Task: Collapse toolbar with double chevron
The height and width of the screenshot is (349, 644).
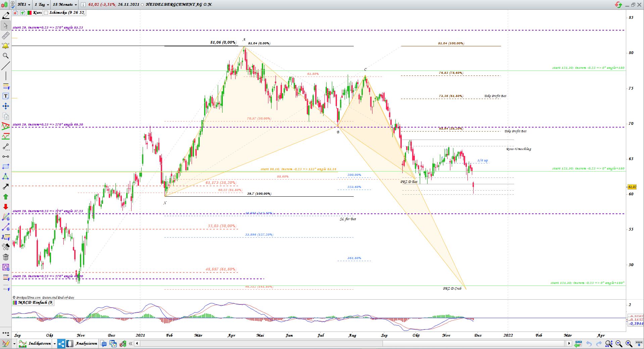Action: 131,344
